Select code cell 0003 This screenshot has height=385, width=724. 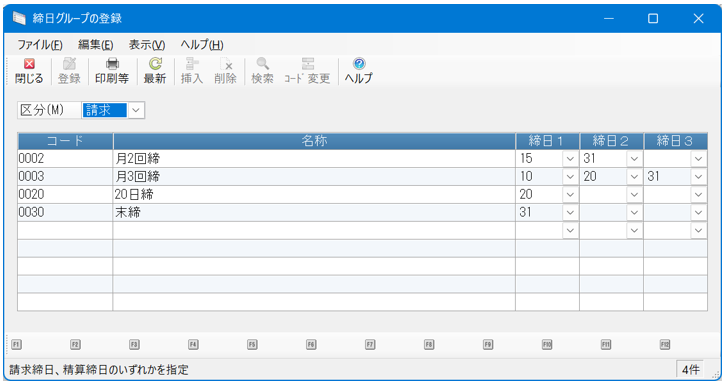(x=65, y=177)
